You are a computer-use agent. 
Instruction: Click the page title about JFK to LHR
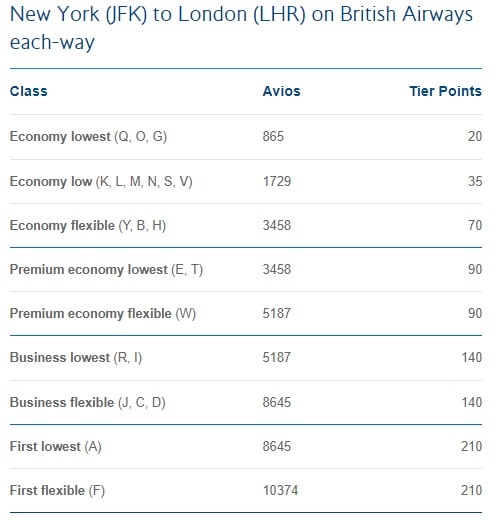point(241,28)
